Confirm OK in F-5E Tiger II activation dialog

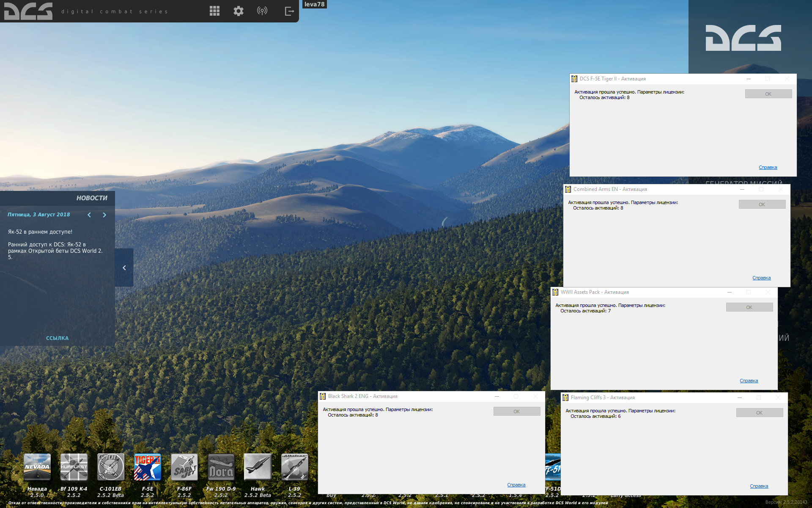point(768,94)
